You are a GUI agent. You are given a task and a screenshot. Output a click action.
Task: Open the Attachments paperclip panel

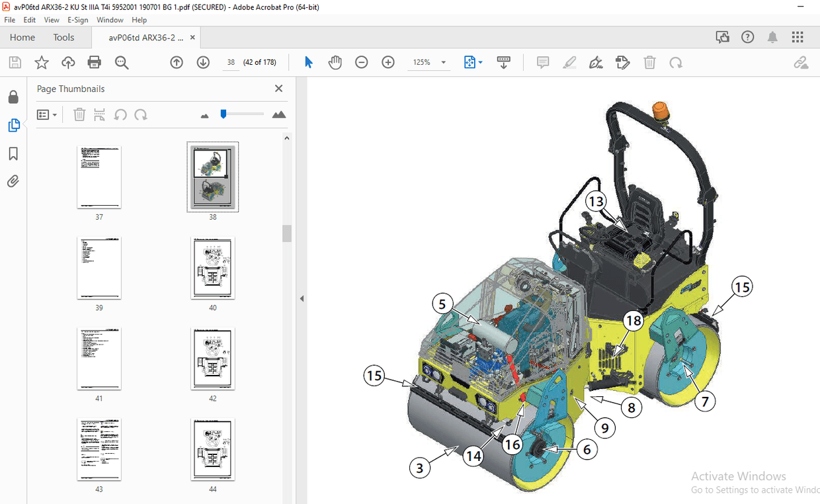pyautogui.click(x=13, y=181)
